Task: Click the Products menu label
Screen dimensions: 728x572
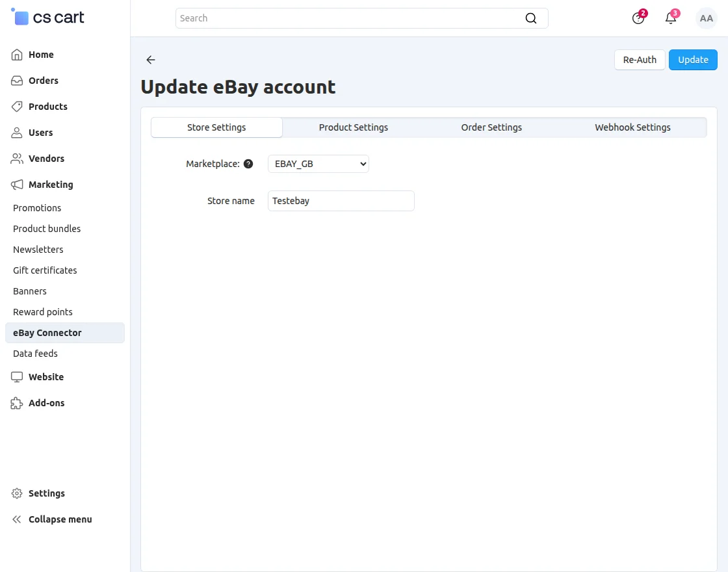Action: click(x=48, y=107)
